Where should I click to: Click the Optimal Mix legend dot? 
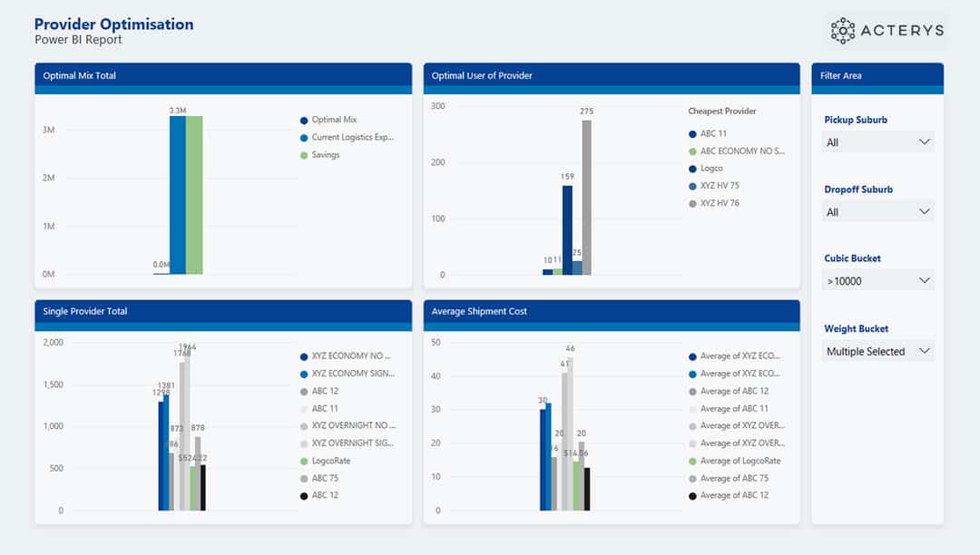[x=304, y=120]
